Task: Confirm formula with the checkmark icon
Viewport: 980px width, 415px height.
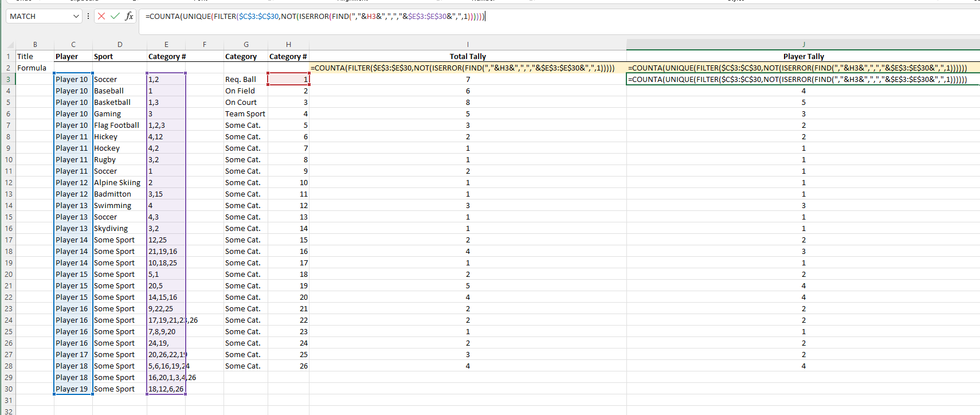Action: click(x=115, y=16)
